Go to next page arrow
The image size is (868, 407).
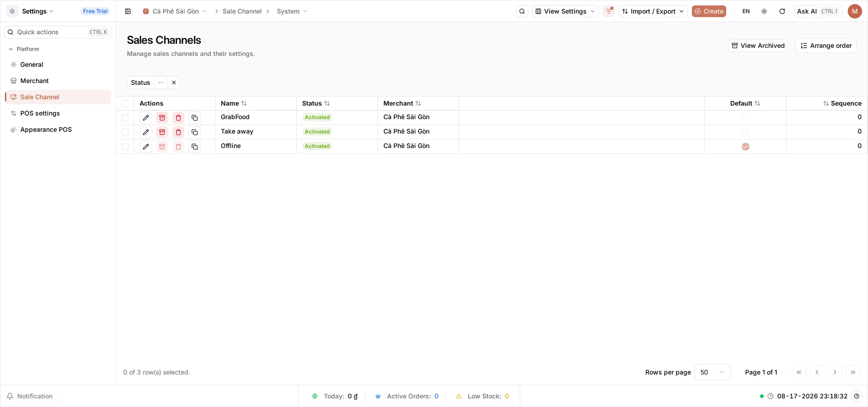(835, 372)
